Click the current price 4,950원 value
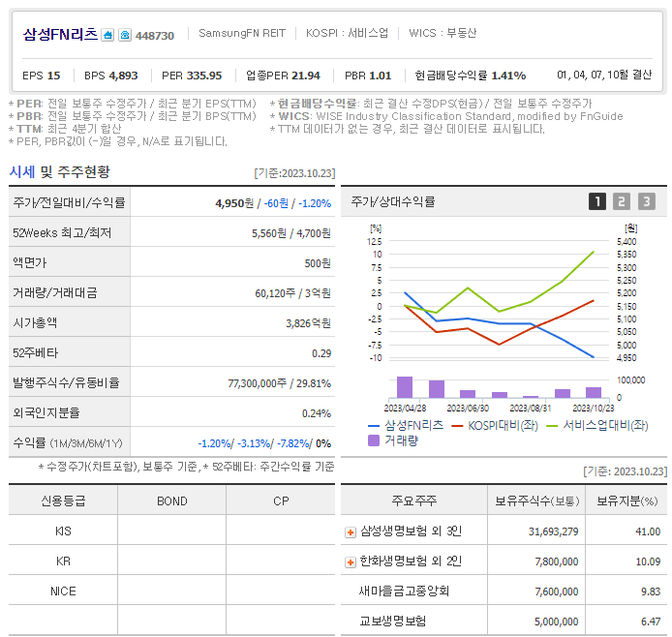 [234, 203]
